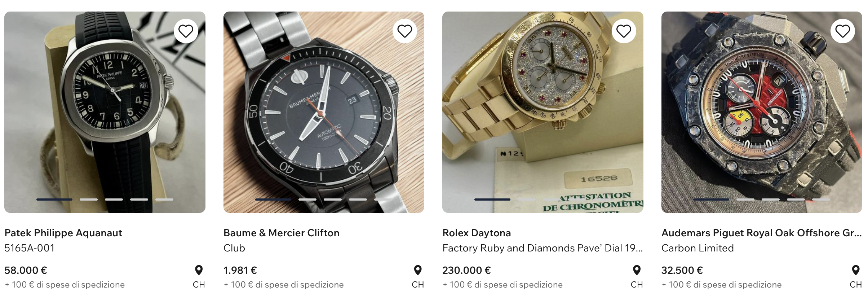The image size is (868, 298).
Task: Open Rolex Daytona title link
Action: [476, 233]
